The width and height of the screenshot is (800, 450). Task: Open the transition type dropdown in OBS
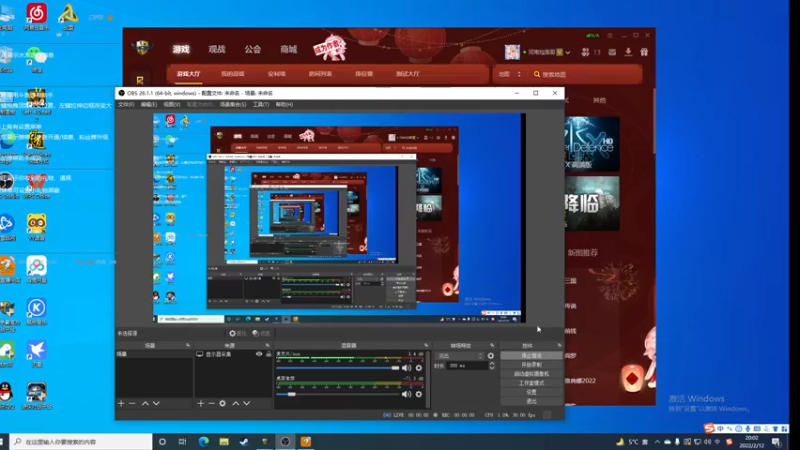459,356
